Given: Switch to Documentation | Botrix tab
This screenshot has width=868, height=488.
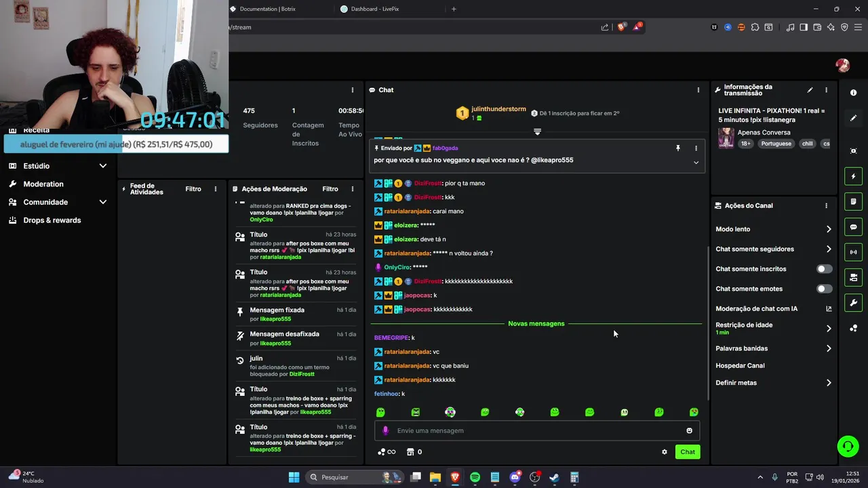Looking at the screenshot, I should (x=268, y=9).
